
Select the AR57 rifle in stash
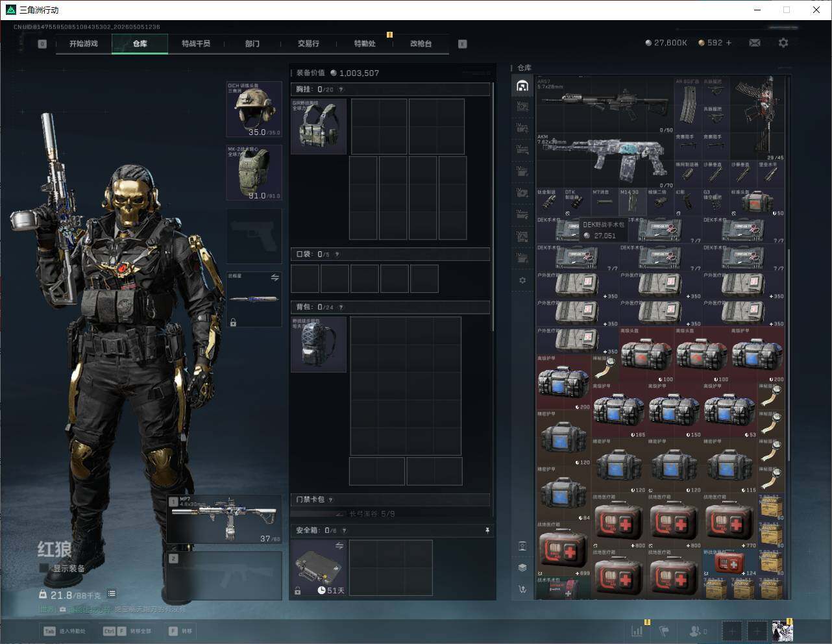(x=605, y=105)
